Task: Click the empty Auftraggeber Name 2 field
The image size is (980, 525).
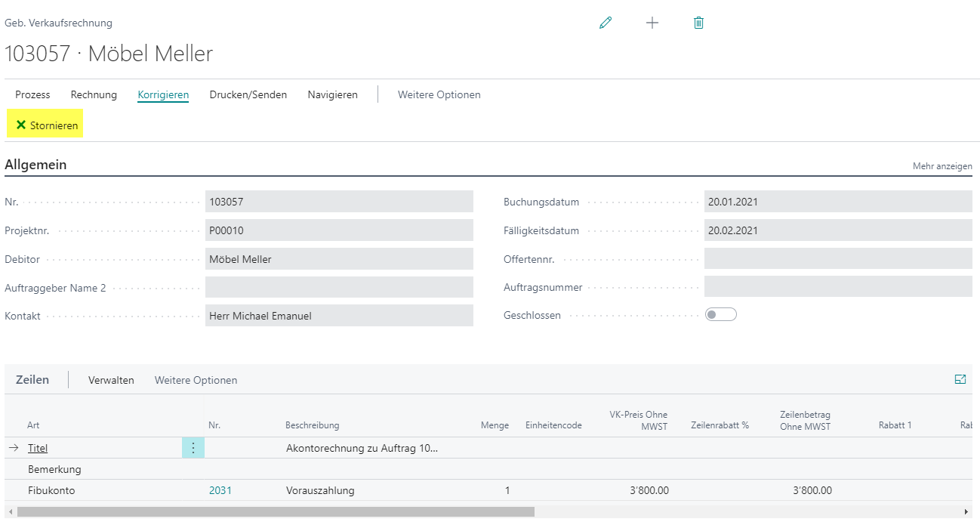Action: (x=339, y=287)
